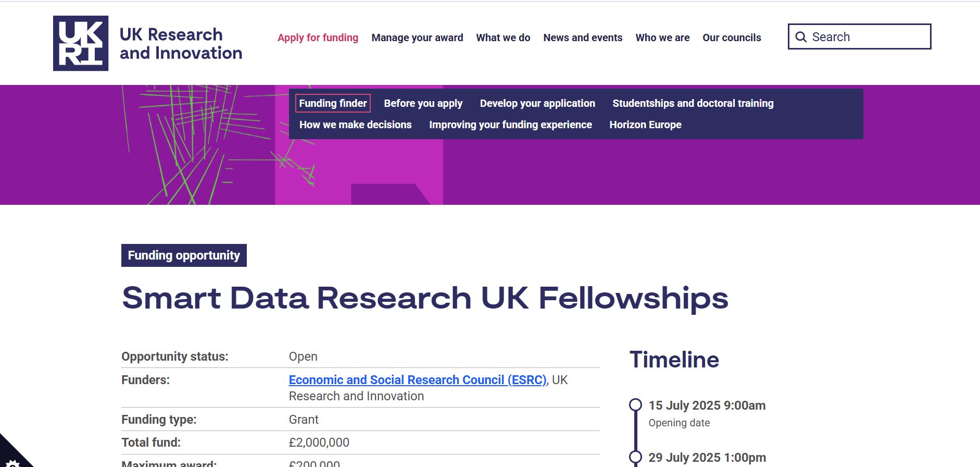Click into the Search input field
Image resolution: width=980 pixels, height=467 pixels.
pyautogui.click(x=859, y=36)
